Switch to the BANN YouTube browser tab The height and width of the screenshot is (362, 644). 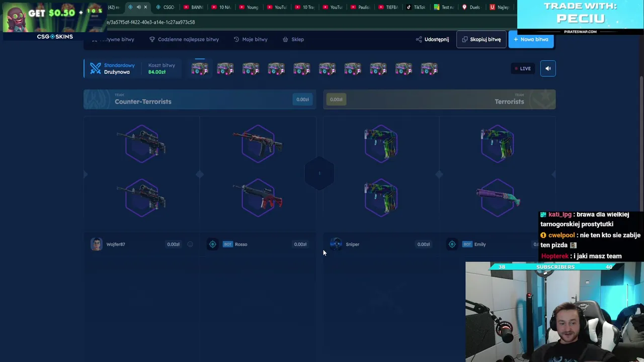click(x=193, y=7)
